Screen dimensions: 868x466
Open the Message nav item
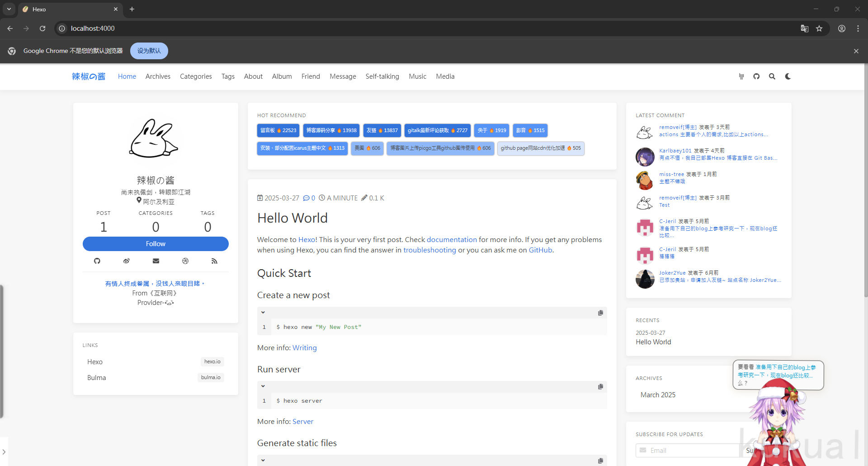(343, 76)
